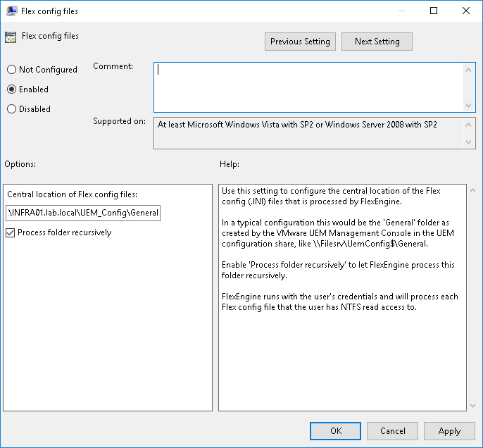Screen dimensions: 483x448
Task: Toggle Process folder recursively checkbox
Action: click(x=11, y=232)
